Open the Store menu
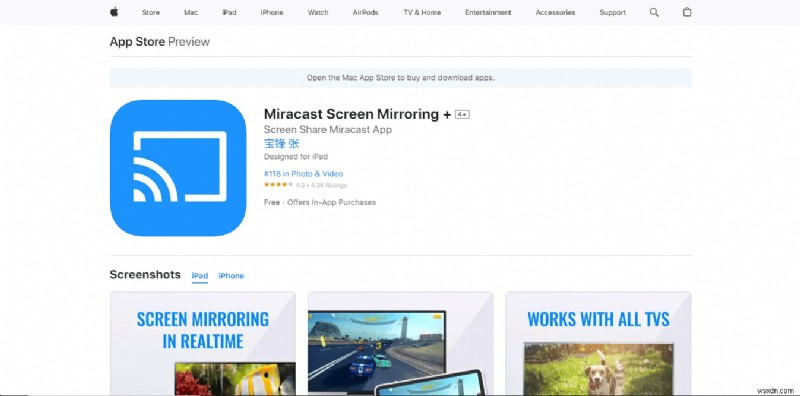This screenshot has height=396, width=800. pos(151,12)
